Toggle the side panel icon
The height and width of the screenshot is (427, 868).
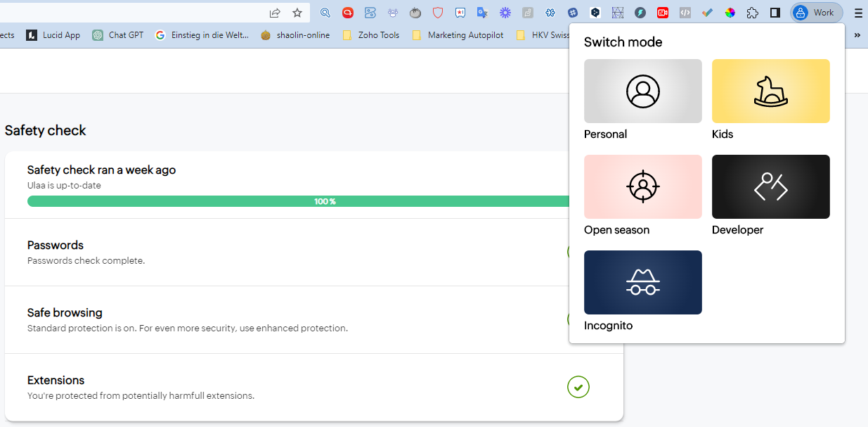click(x=775, y=13)
